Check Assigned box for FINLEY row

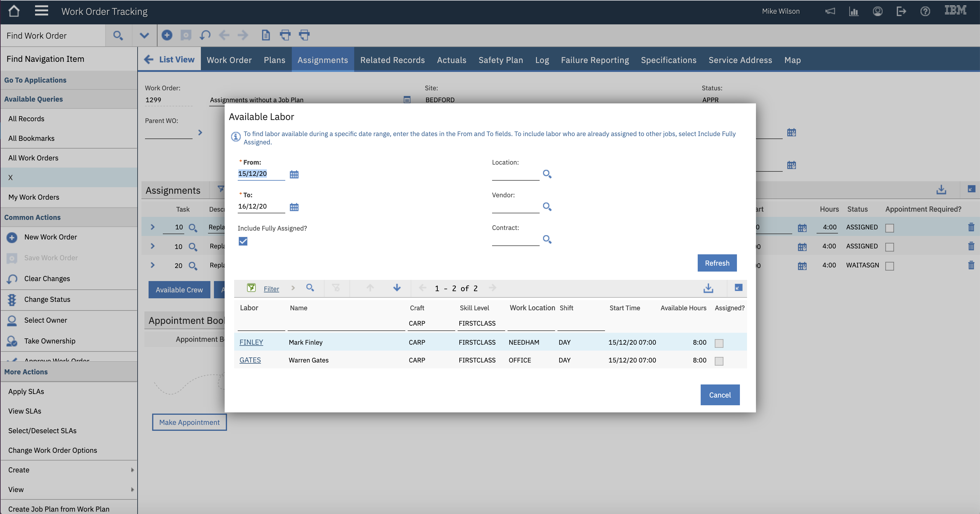(719, 343)
